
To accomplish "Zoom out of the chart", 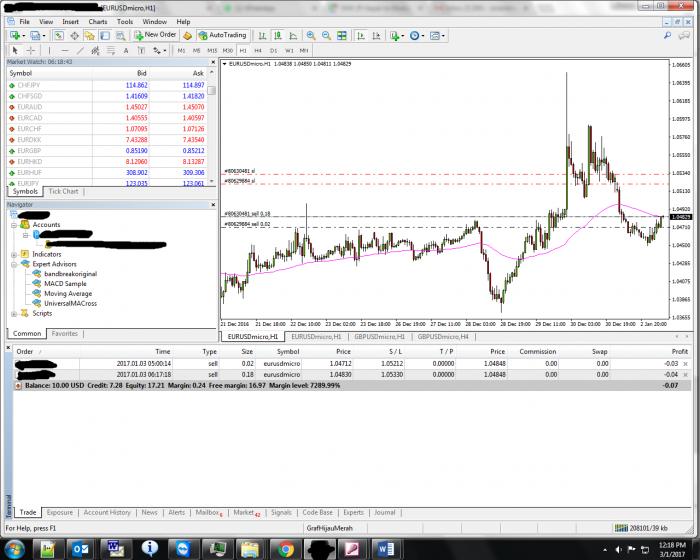I will pos(326,36).
